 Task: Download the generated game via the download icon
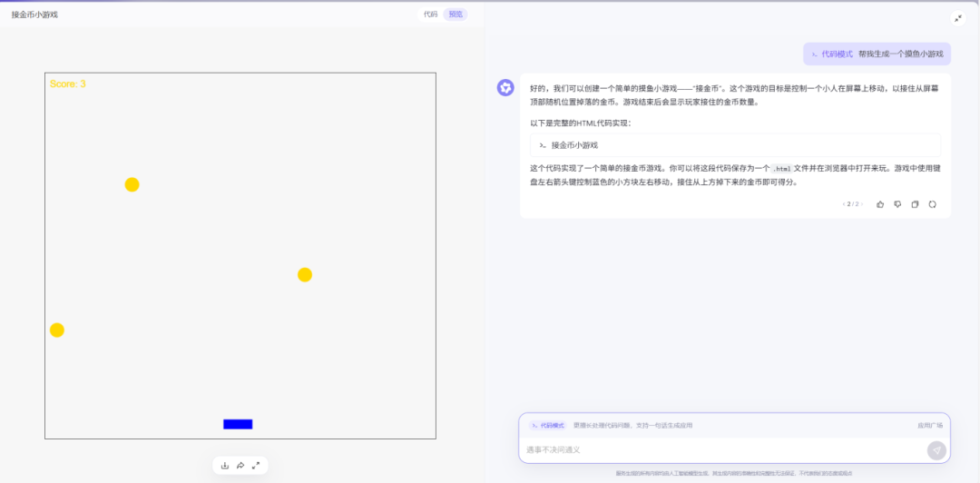click(225, 466)
